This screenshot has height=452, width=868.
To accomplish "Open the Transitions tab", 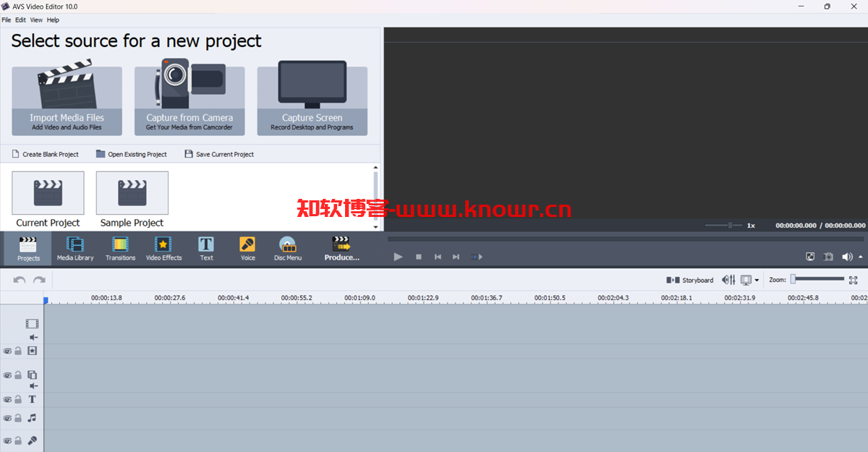I will pyautogui.click(x=120, y=248).
